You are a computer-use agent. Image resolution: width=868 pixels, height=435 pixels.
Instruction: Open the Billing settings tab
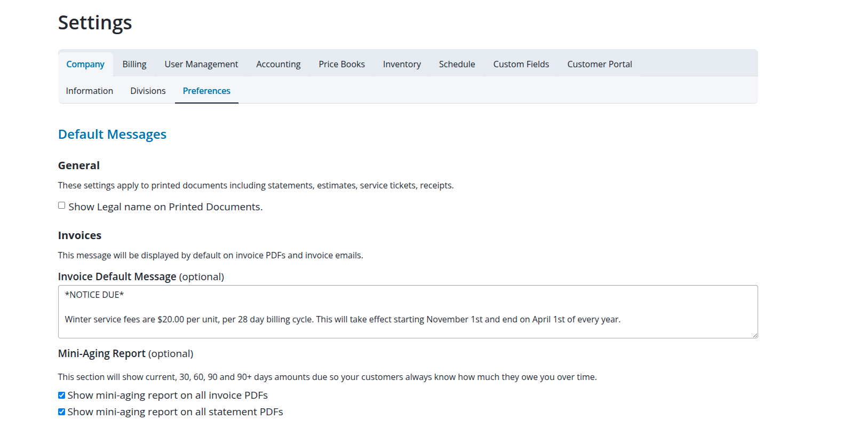pos(134,64)
